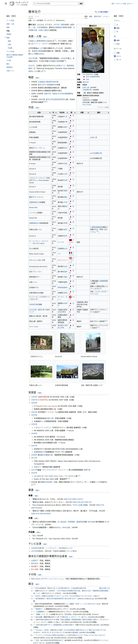The width and height of the screenshot is (138, 644).
Task: Select the 自動 color mode
Action: pos(115,53)
